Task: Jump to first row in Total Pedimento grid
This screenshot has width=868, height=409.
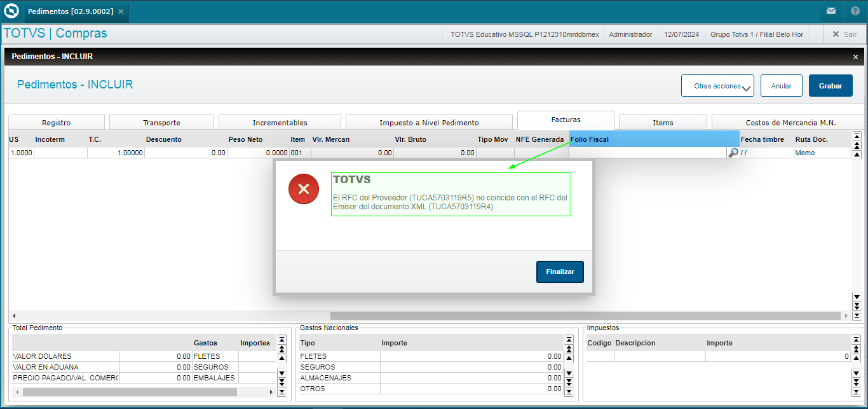Action: [281, 340]
